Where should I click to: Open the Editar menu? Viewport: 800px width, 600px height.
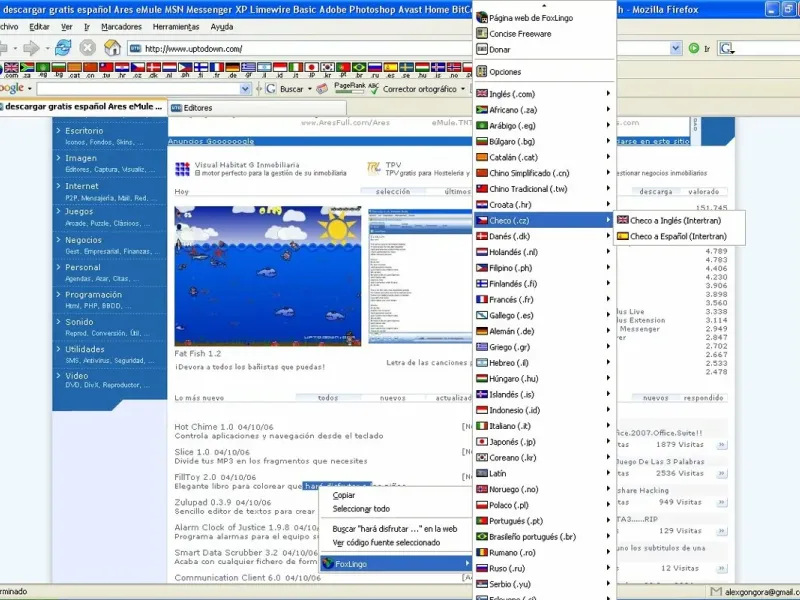[39, 27]
